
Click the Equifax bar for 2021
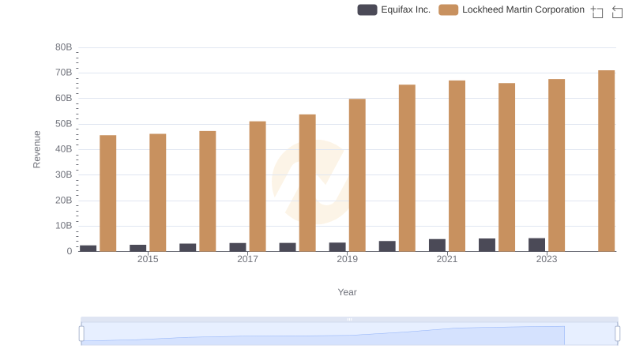(x=438, y=246)
